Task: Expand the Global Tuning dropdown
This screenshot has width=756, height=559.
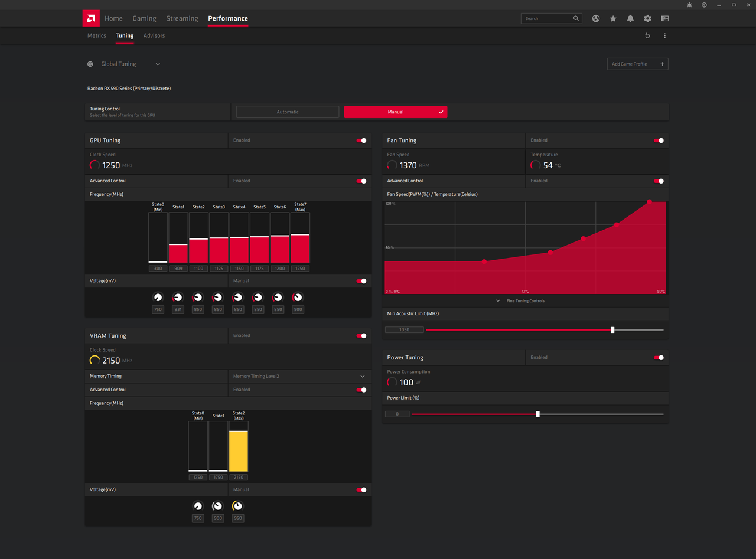Action: (158, 64)
